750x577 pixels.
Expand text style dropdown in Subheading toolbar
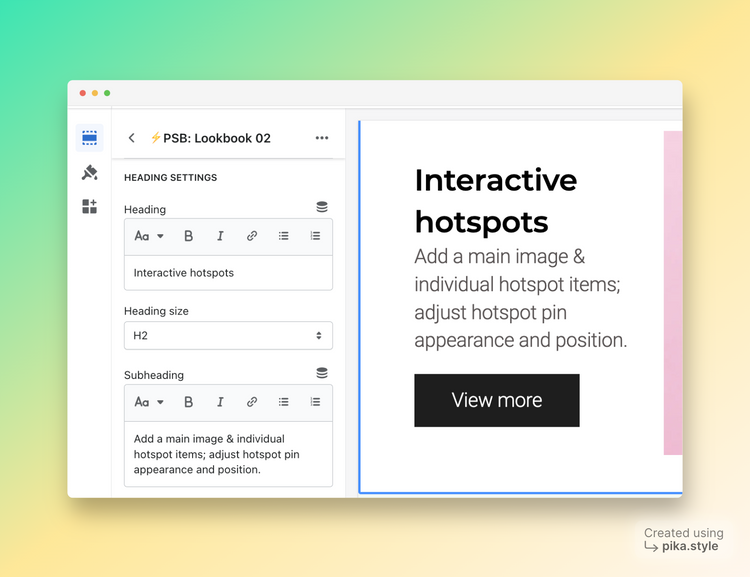click(x=148, y=402)
